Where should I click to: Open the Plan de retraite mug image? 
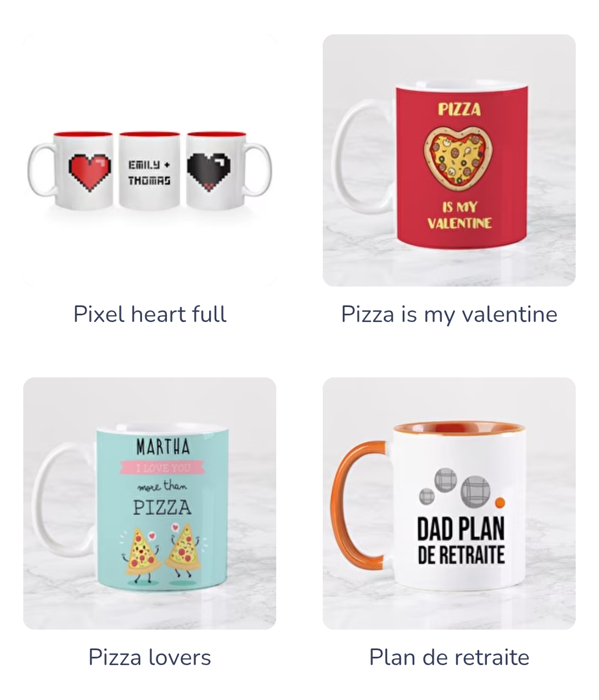coord(449,503)
